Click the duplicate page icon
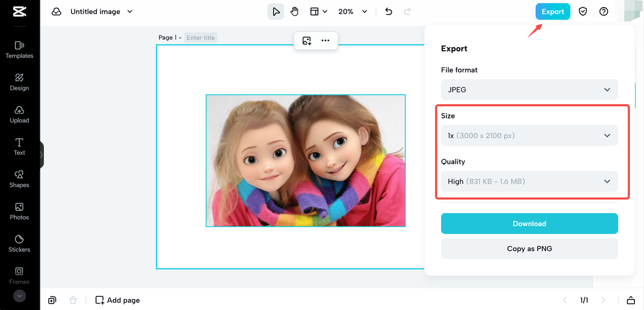644x310 pixels. click(x=52, y=300)
